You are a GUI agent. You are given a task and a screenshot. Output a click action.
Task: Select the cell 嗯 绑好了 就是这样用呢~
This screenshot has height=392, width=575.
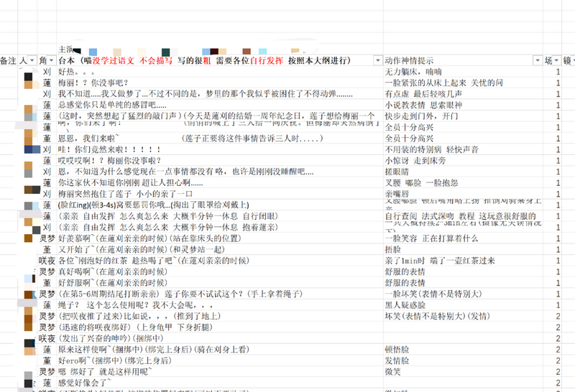click(x=220, y=372)
